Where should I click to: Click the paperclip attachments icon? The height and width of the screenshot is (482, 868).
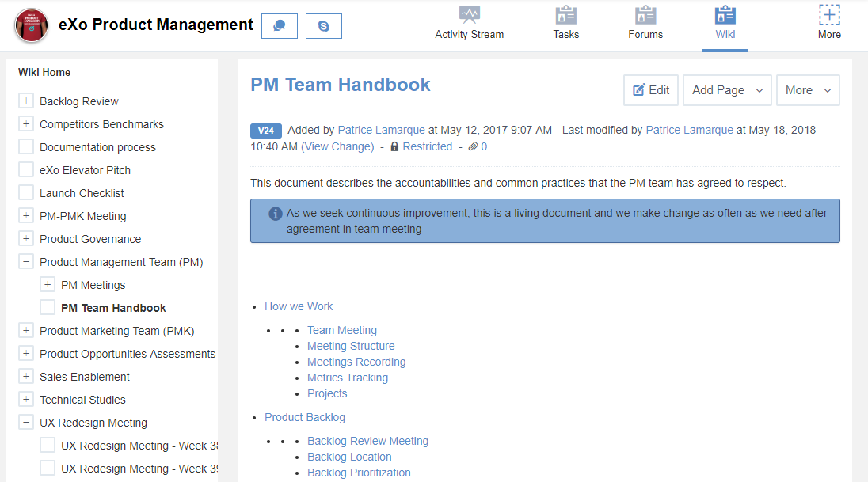click(473, 146)
